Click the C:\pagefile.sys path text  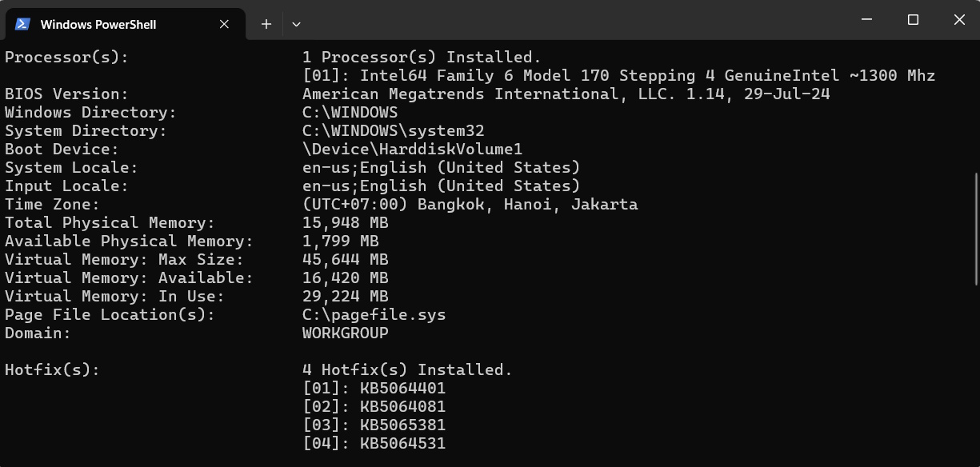pyautogui.click(x=374, y=315)
